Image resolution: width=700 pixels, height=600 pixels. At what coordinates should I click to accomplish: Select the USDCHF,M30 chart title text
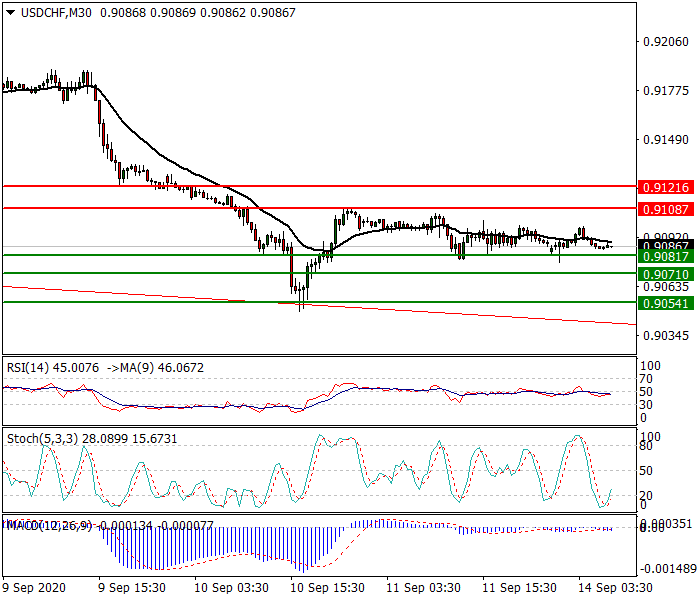click(56, 13)
